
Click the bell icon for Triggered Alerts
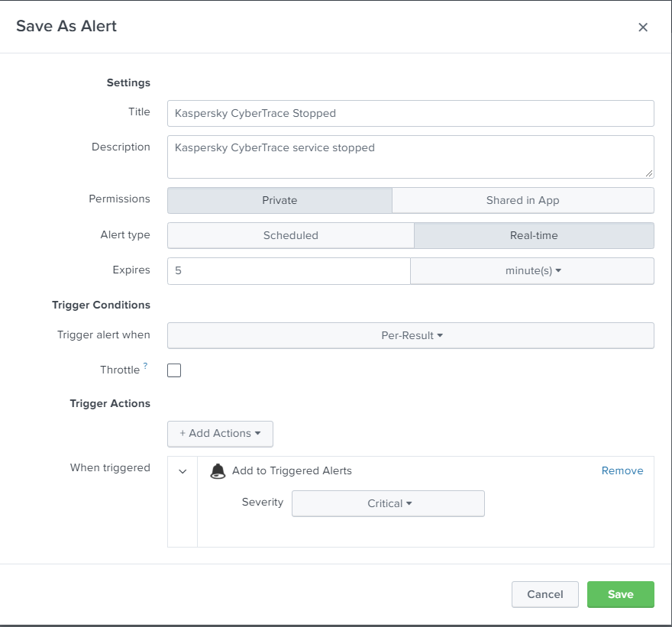pyautogui.click(x=218, y=470)
